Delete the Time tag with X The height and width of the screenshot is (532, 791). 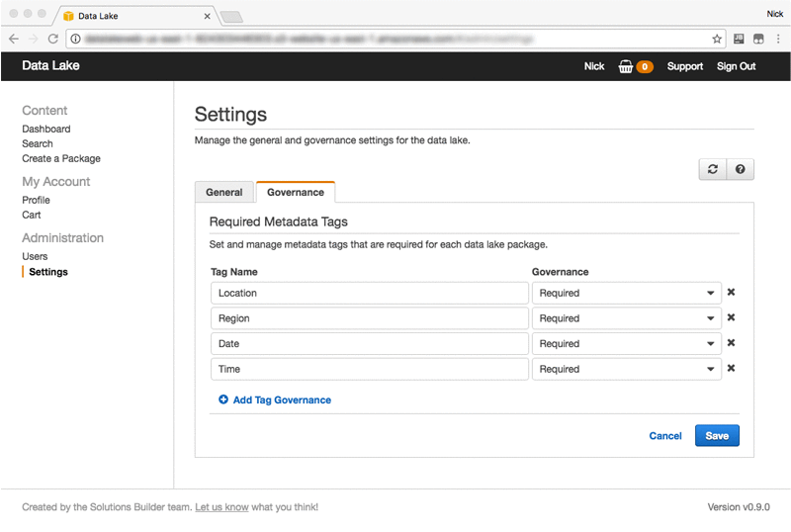pos(732,369)
